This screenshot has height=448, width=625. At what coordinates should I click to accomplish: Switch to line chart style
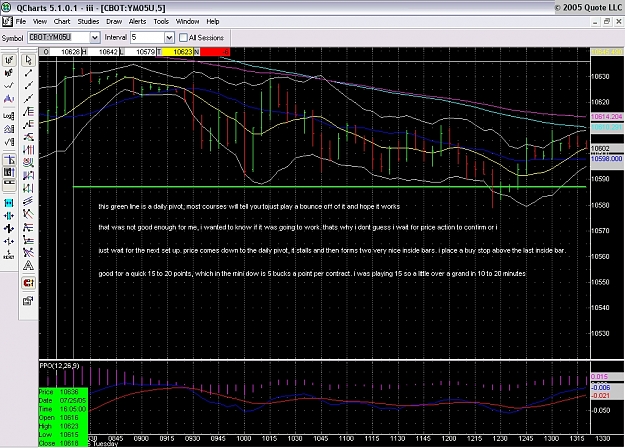[x=9, y=86]
